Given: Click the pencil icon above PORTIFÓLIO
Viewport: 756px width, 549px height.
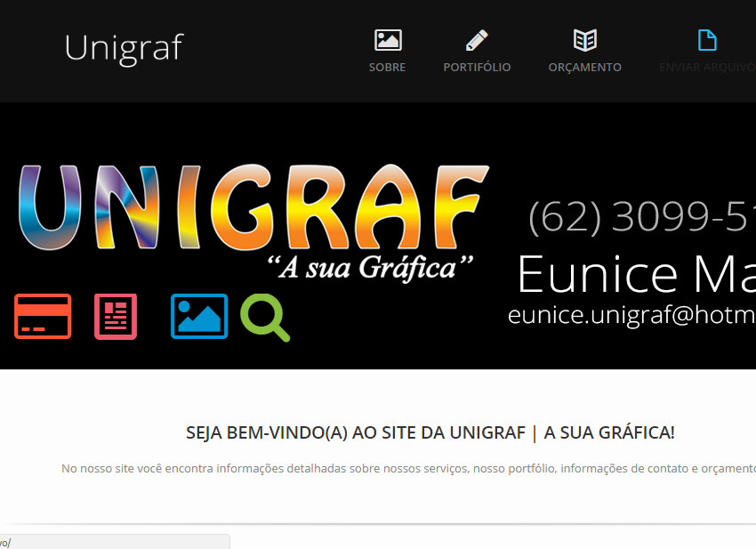Looking at the screenshot, I should pos(477,40).
